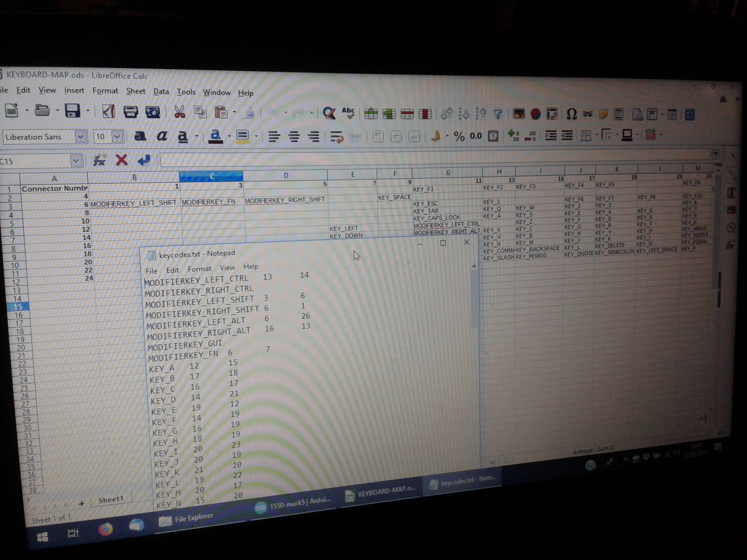
Task: Expand formula bar arrow
Action: coord(715,154)
